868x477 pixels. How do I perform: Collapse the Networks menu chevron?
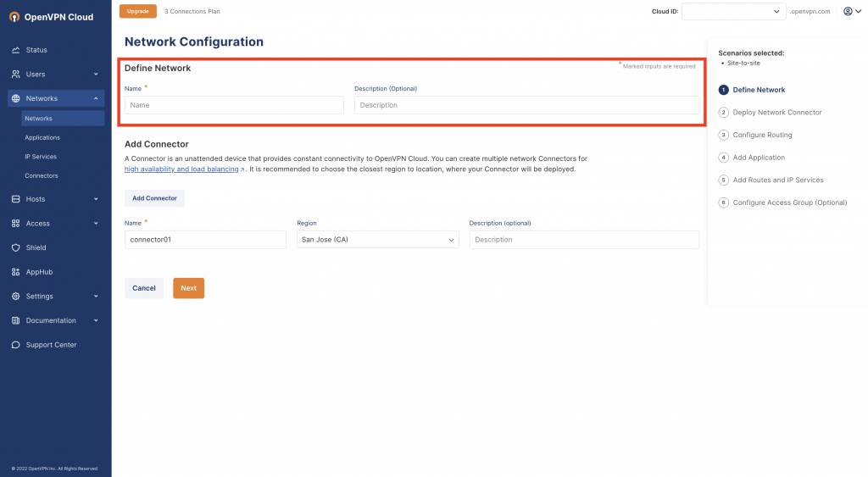[96, 98]
